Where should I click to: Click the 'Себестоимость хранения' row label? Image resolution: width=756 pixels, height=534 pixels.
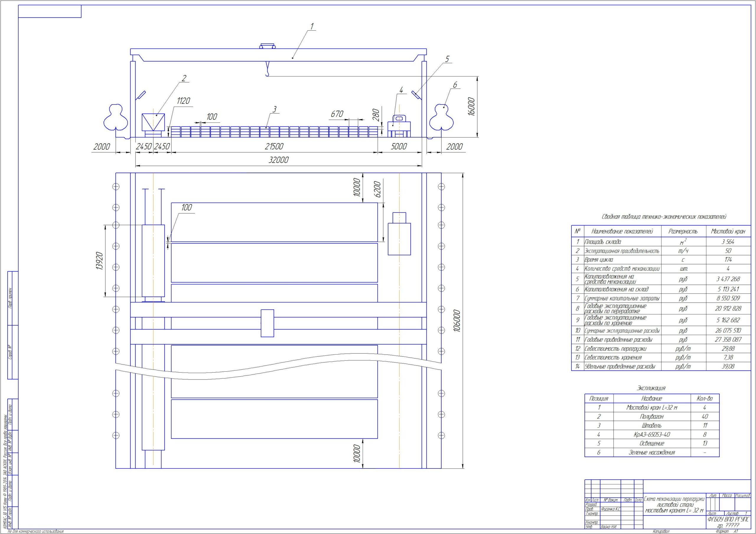(613, 357)
